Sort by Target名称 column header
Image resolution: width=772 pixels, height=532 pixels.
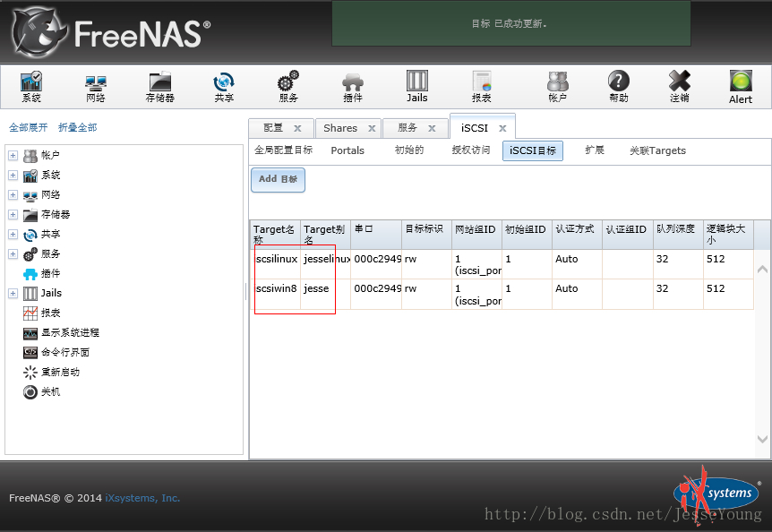click(275, 235)
